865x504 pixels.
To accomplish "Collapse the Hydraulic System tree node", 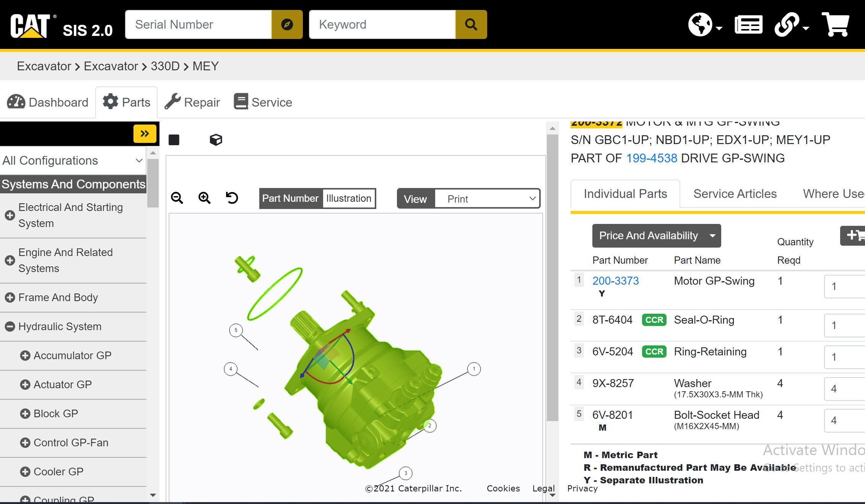I will coord(10,327).
